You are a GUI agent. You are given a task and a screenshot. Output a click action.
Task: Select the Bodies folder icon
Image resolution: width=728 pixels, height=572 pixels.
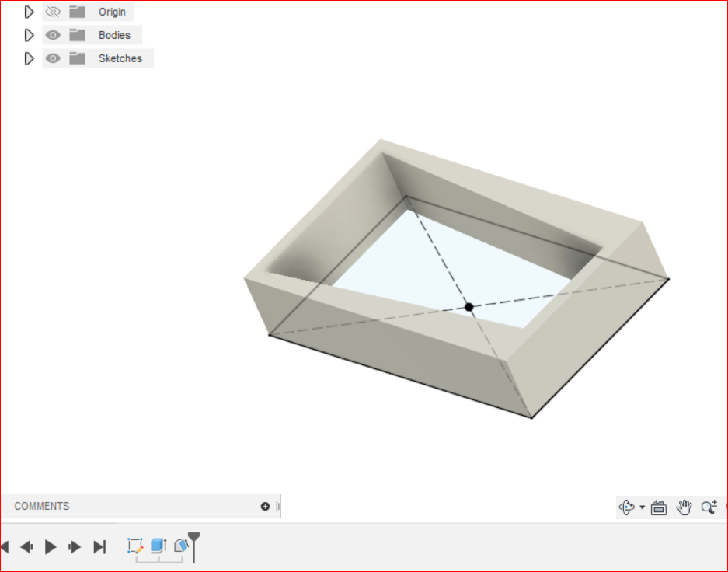tap(77, 35)
